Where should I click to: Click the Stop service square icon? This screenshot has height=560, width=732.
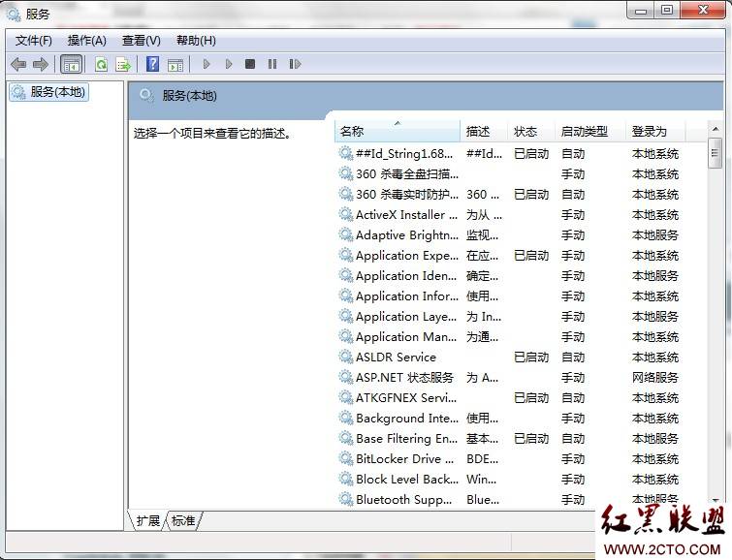tap(250, 64)
